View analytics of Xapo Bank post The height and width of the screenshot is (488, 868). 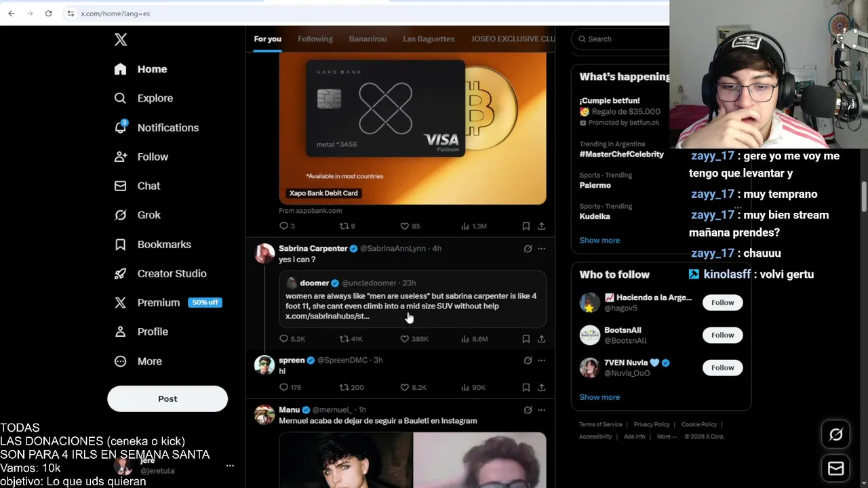click(x=473, y=226)
